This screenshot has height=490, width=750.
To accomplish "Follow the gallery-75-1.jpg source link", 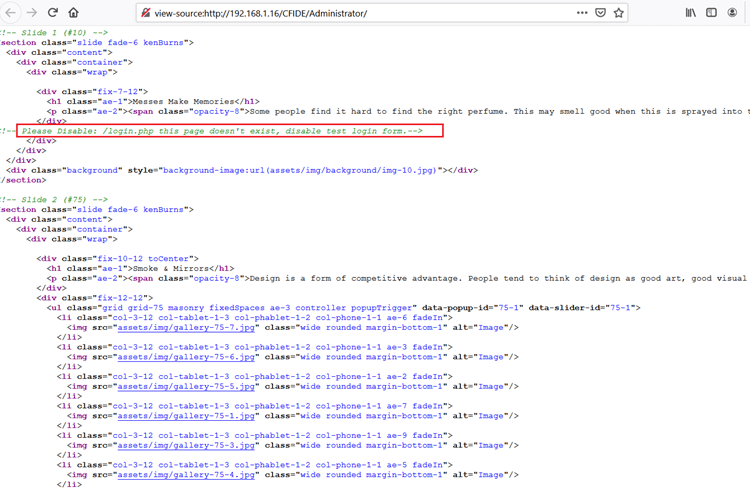I will coord(186,416).
